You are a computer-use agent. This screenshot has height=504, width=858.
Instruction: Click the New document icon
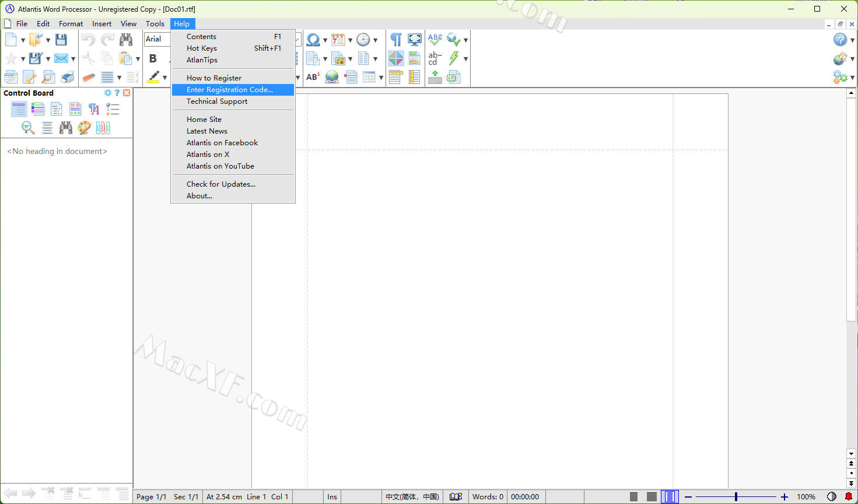click(11, 40)
